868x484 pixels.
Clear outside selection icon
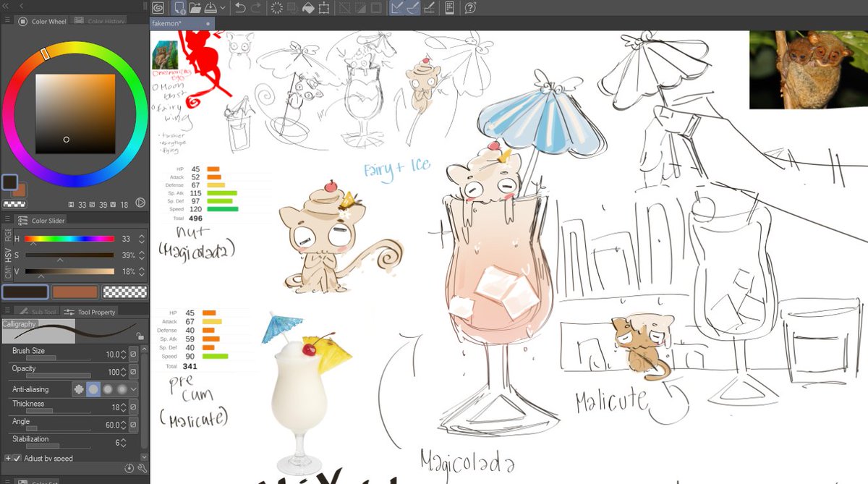(x=292, y=8)
